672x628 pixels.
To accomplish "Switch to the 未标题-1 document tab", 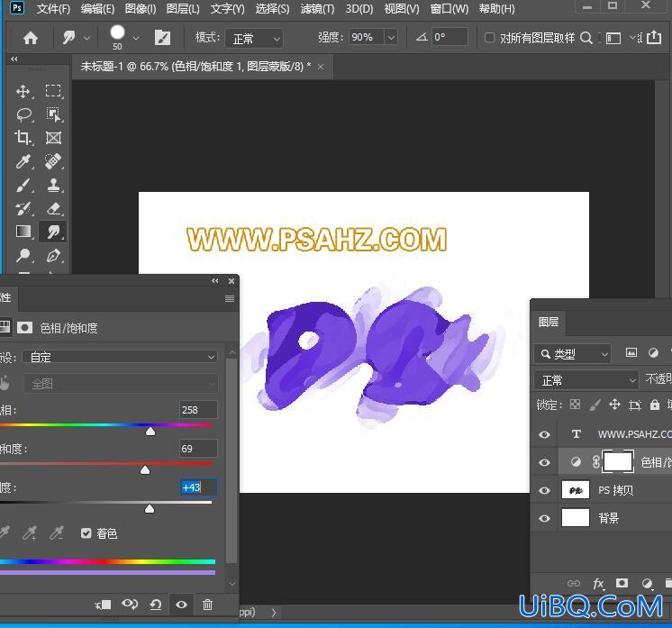I will click(x=195, y=67).
